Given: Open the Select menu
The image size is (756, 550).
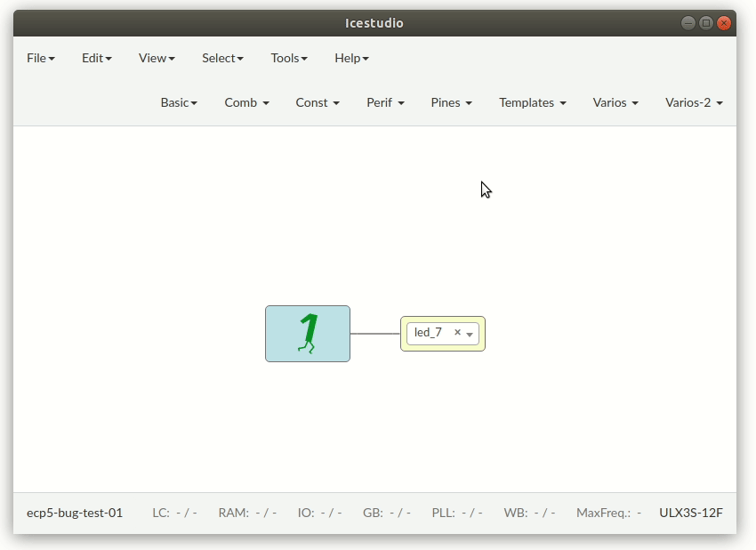Looking at the screenshot, I should 221,58.
